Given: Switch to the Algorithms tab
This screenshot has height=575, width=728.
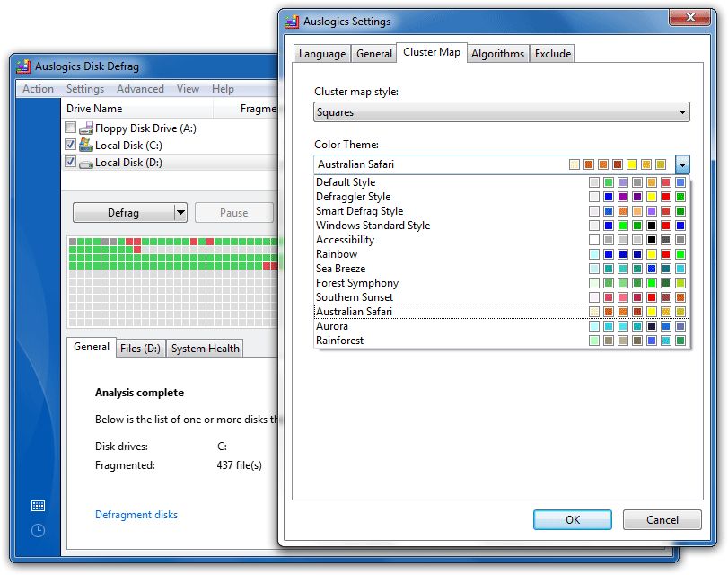Looking at the screenshot, I should 497,54.
